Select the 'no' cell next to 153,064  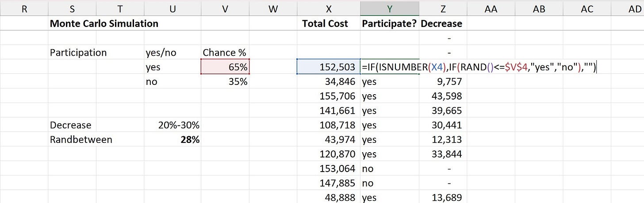[390, 169]
